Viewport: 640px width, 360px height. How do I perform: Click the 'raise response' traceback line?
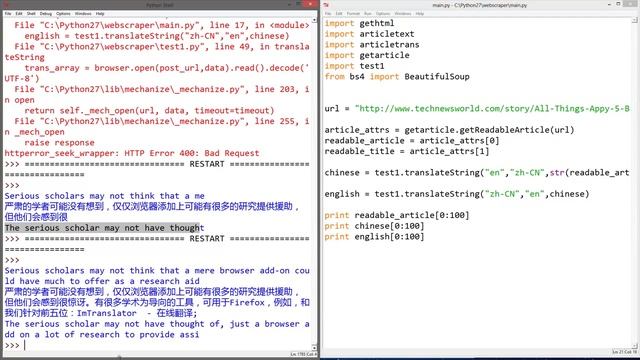[59, 142]
